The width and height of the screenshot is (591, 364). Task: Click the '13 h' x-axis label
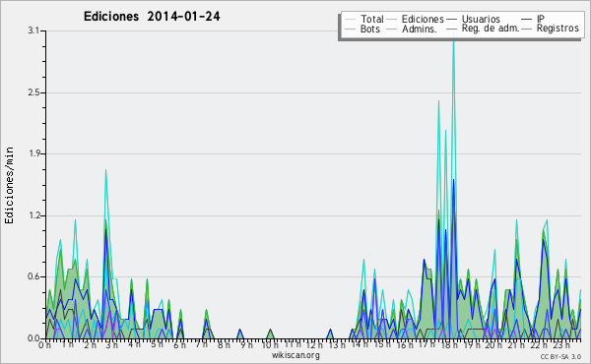[x=337, y=345]
